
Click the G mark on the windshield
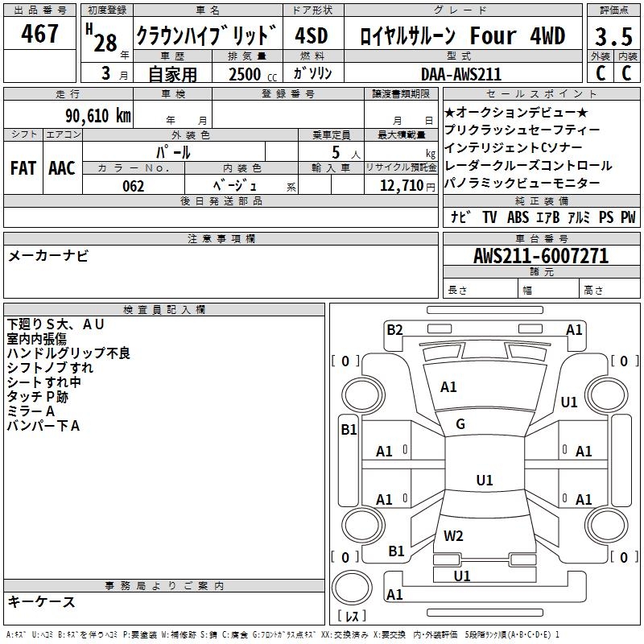[x=460, y=424]
